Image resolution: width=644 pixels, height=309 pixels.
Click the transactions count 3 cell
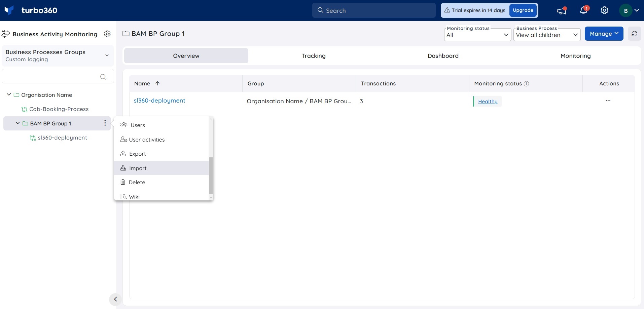click(361, 101)
